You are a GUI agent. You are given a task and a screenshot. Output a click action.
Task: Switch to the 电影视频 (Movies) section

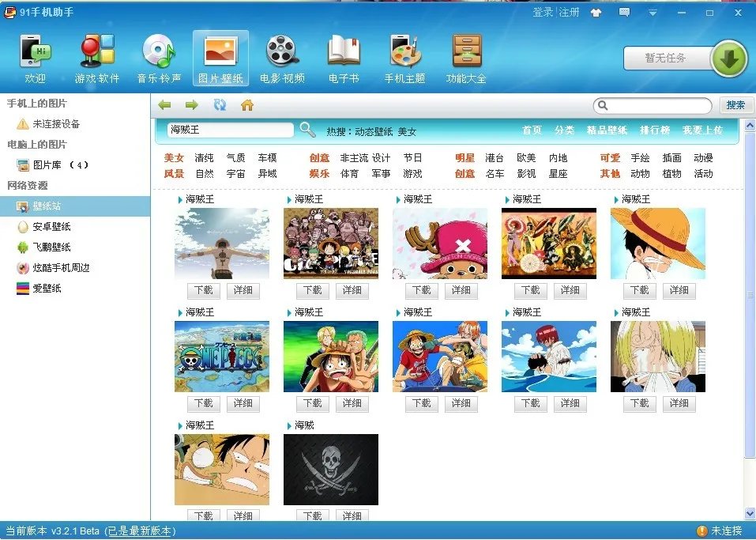point(281,57)
